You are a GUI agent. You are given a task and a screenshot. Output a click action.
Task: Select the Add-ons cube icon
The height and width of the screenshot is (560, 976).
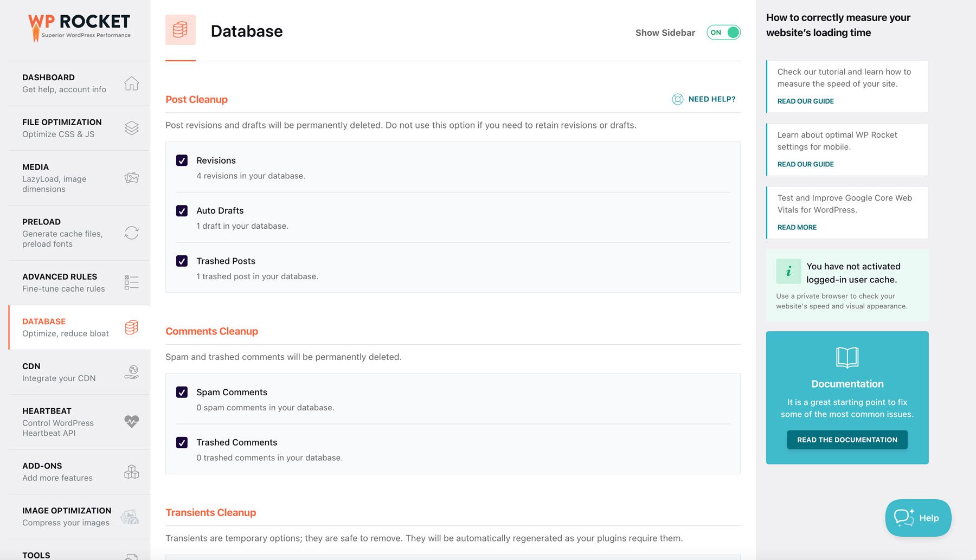131,472
